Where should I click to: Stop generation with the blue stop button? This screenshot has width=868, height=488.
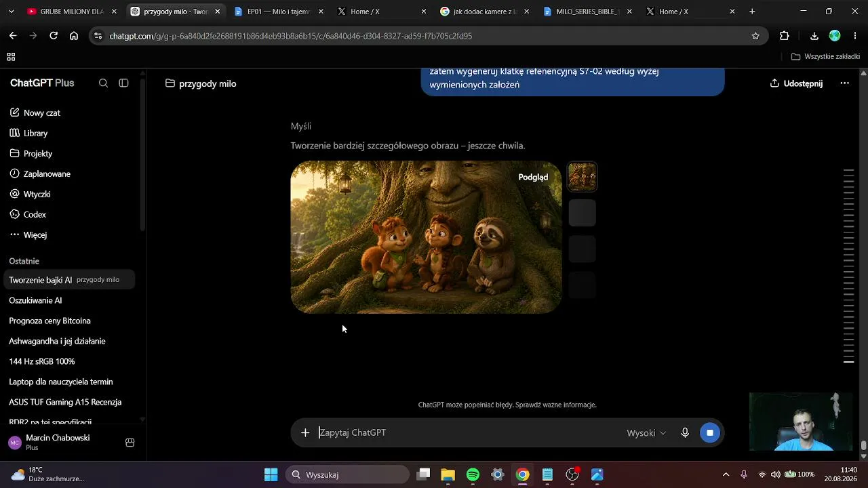(709, 432)
